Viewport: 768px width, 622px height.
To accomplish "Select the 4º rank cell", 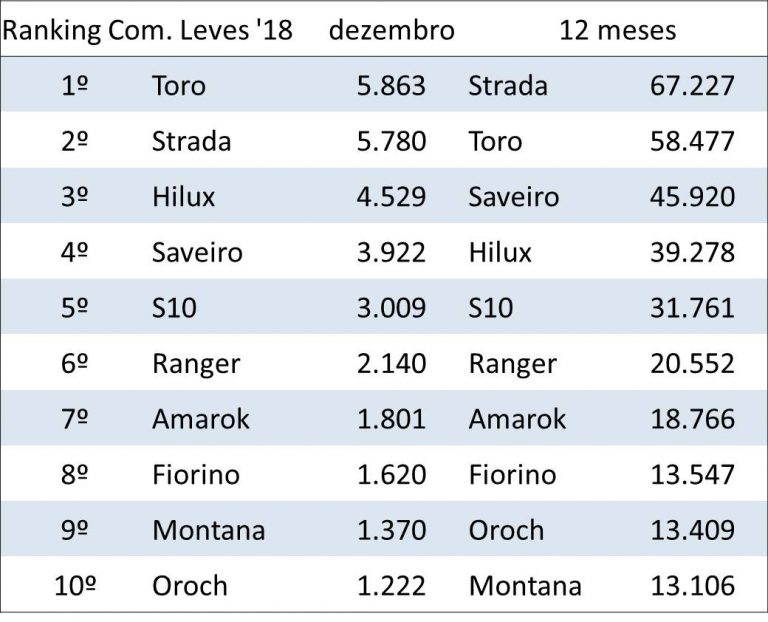I will coord(74,252).
